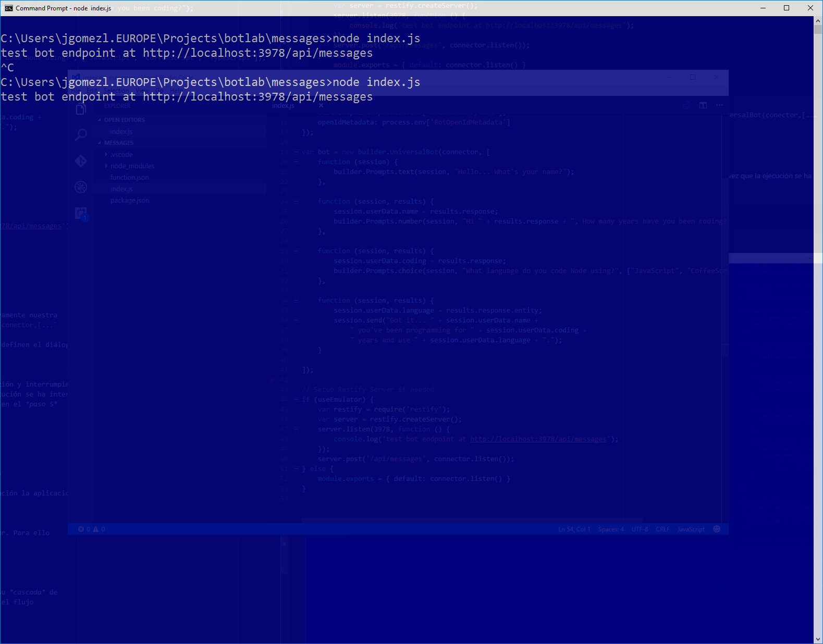Screen dimensions: 823x644
Task: Collapse code fold at line 29 function
Action: click(296, 251)
